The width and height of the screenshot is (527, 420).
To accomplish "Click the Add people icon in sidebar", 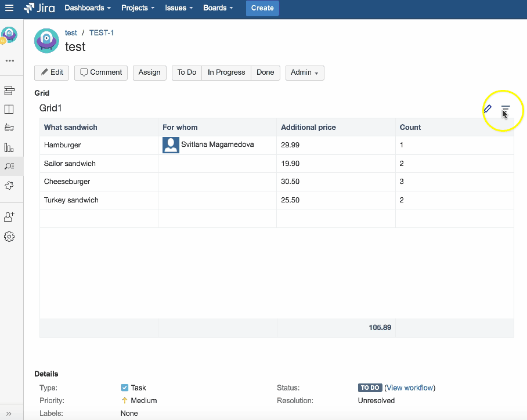I will 9,216.
